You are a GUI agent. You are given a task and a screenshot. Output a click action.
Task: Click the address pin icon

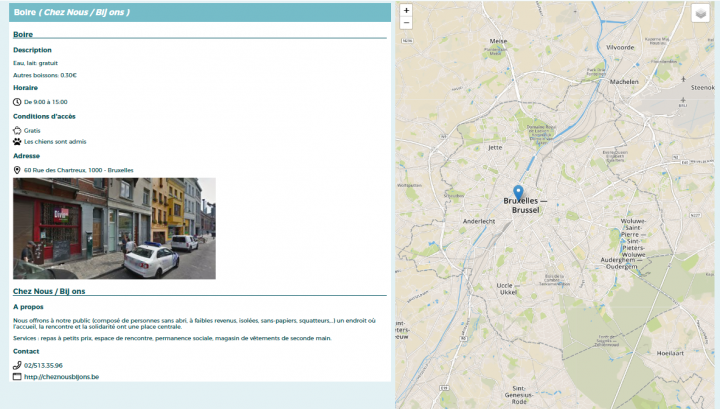point(17,170)
